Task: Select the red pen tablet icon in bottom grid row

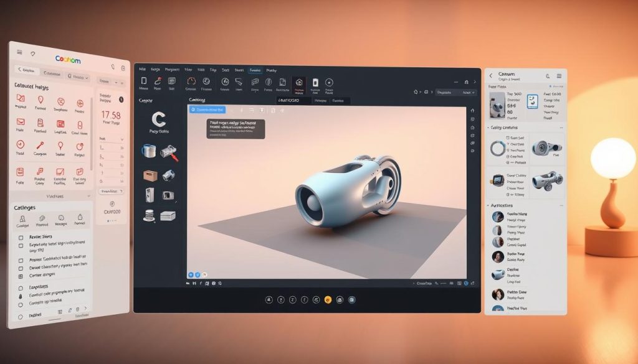Action: [60, 172]
